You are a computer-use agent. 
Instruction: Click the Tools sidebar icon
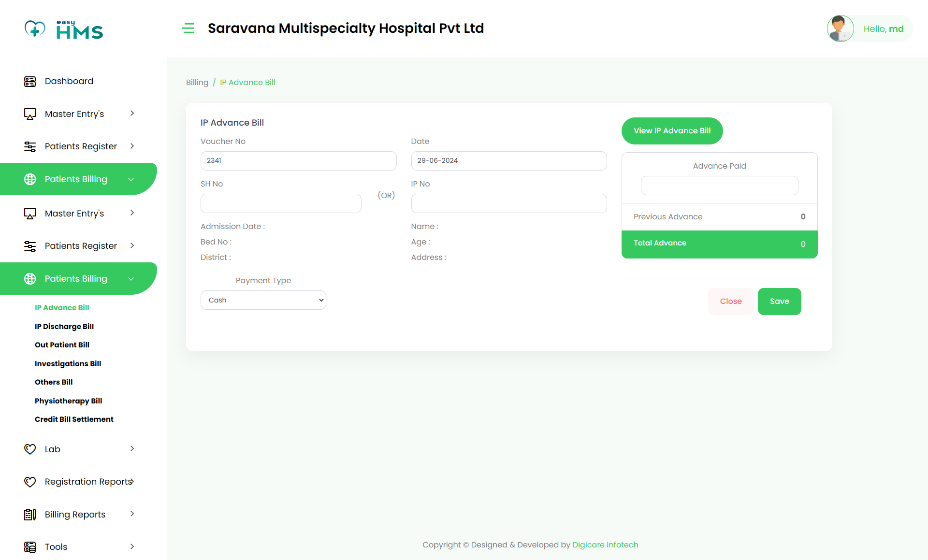[30, 547]
